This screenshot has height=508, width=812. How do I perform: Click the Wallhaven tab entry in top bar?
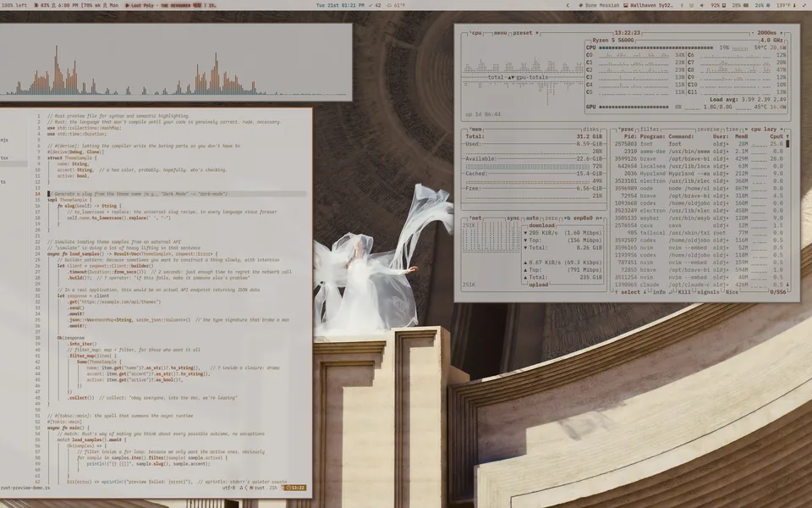[648, 5]
